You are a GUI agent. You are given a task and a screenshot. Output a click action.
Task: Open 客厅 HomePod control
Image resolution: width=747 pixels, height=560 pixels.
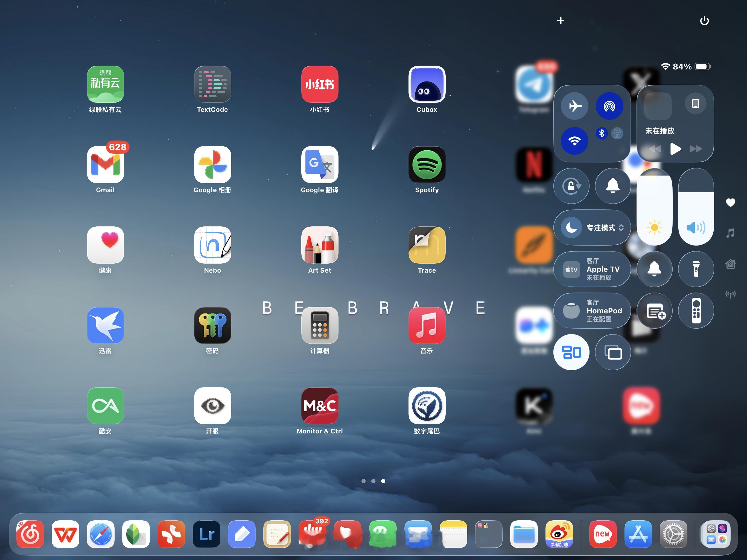tap(592, 311)
